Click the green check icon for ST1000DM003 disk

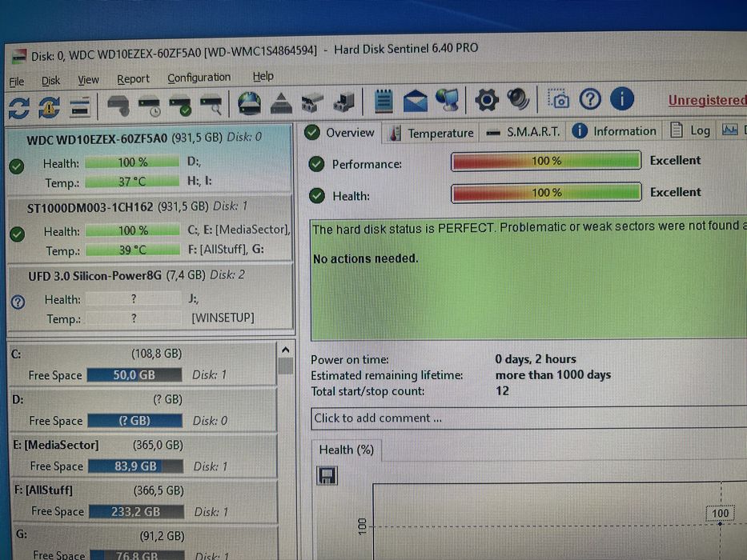18,234
